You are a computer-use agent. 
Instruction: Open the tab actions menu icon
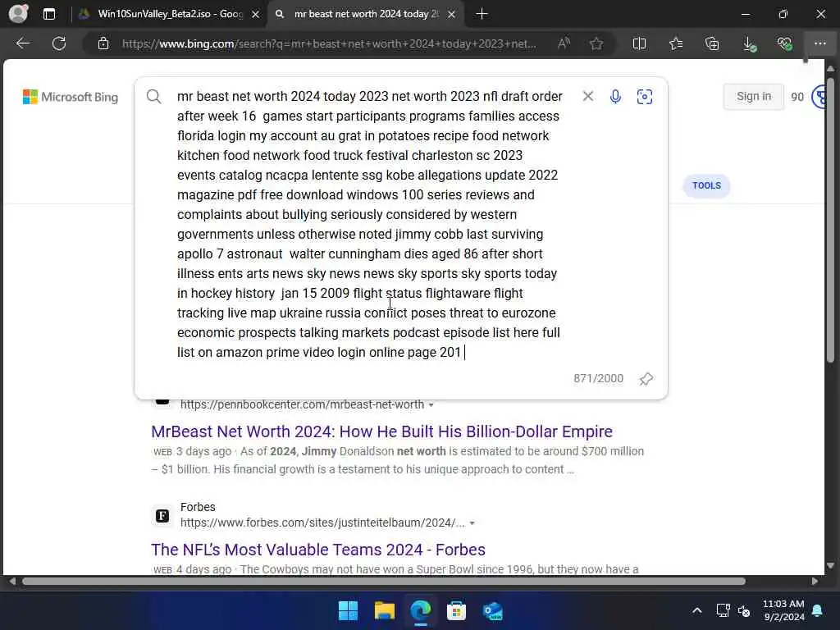[48, 14]
